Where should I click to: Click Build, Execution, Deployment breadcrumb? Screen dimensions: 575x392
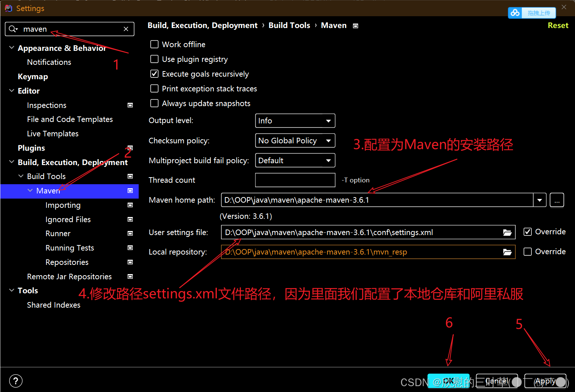[x=202, y=25]
